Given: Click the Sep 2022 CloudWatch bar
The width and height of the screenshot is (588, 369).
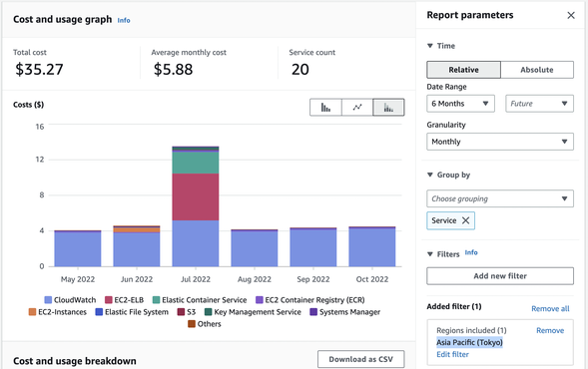Looking at the screenshot, I should click(313, 247).
